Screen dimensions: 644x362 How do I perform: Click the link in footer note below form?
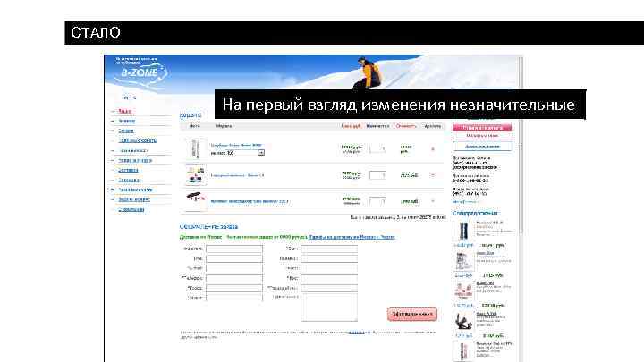(x=356, y=333)
